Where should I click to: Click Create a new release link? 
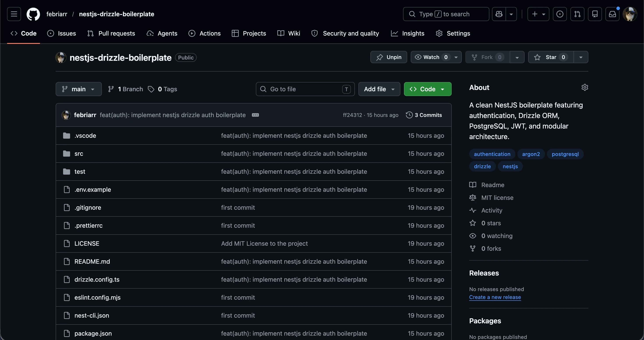495,297
